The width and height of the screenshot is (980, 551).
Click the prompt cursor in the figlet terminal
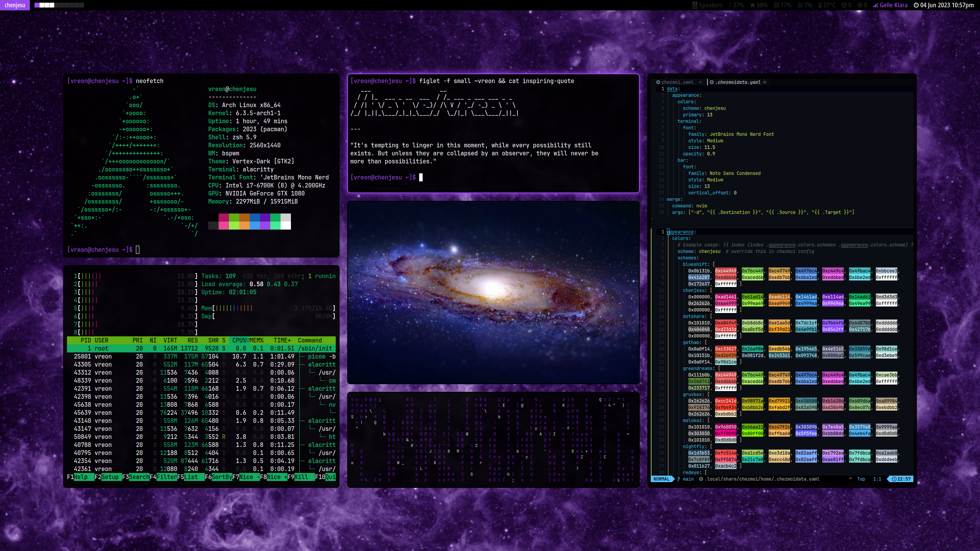click(421, 177)
